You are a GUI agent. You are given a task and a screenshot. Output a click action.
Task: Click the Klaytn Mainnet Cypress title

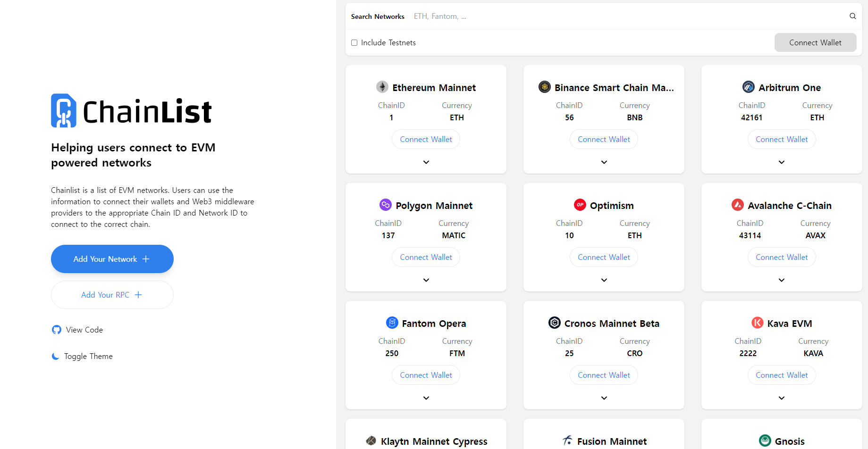[x=434, y=441]
